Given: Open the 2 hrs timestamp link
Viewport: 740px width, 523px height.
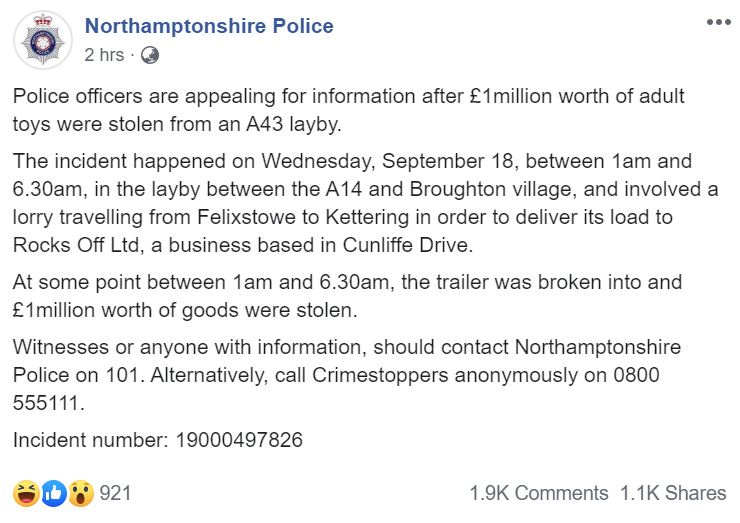Looking at the screenshot, I should tap(104, 55).
